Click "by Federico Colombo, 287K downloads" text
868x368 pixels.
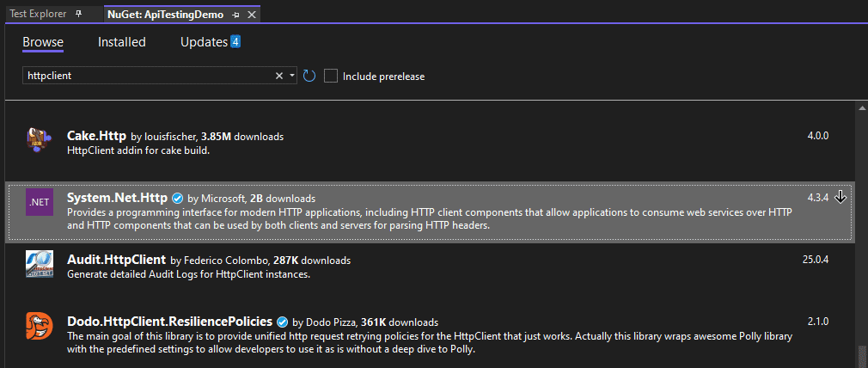click(x=260, y=260)
